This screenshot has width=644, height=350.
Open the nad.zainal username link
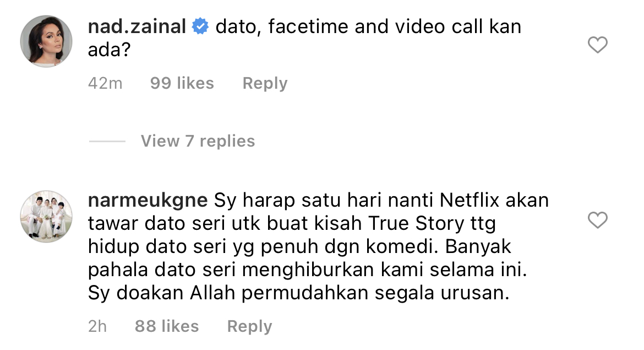click(x=137, y=27)
